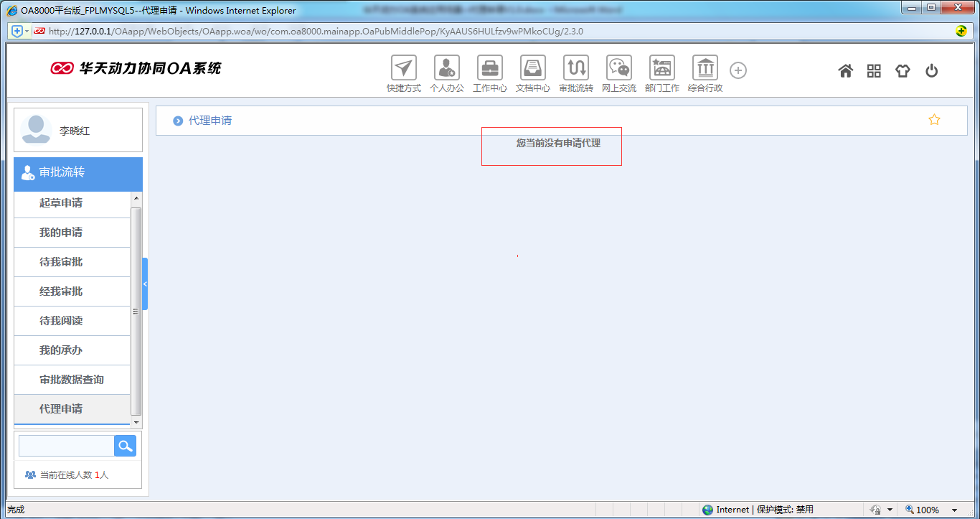
Task: Open the zoom level 100% dropdown
Action: coord(954,510)
